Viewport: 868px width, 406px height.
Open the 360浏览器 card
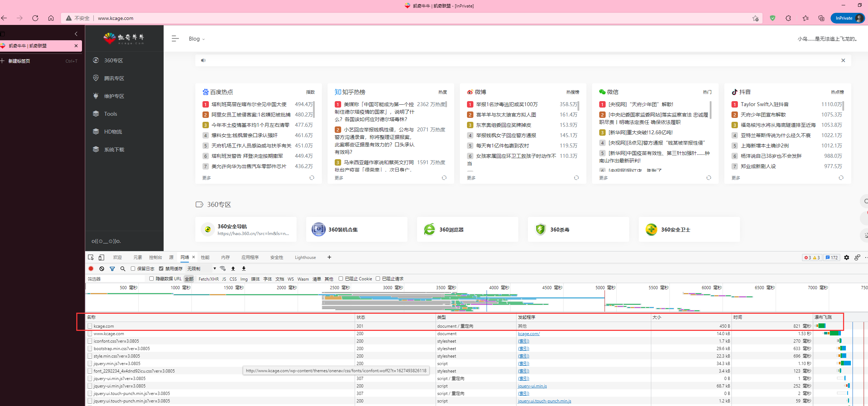click(467, 229)
